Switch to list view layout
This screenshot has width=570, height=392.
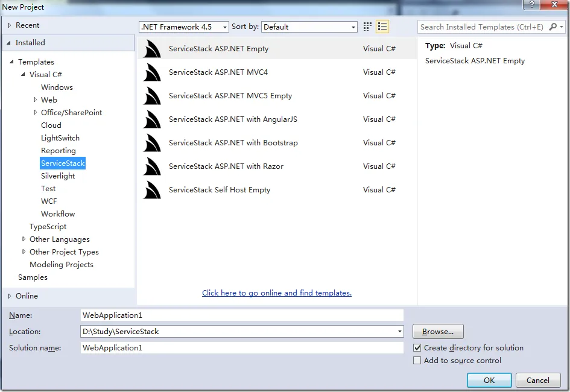click(382, 27)
